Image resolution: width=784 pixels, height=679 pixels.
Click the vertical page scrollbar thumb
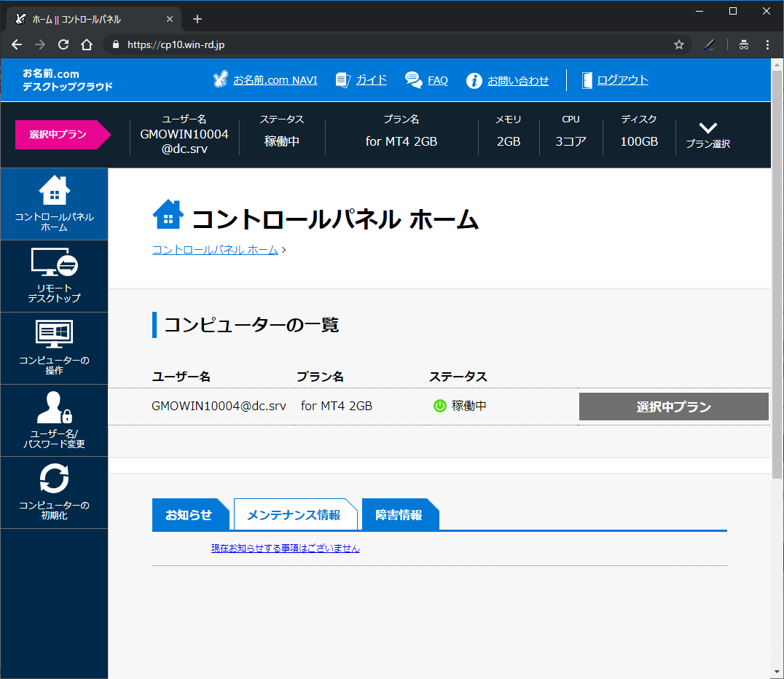777,274
